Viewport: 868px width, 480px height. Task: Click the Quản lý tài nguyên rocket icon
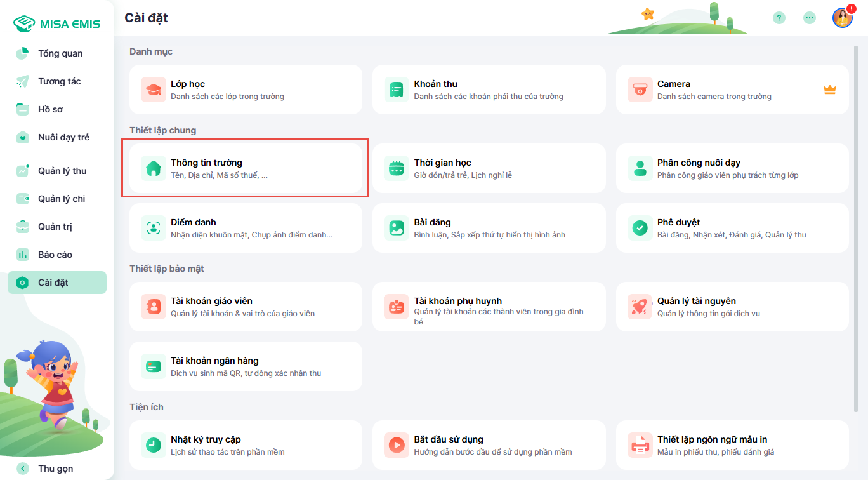coord(640,307)
